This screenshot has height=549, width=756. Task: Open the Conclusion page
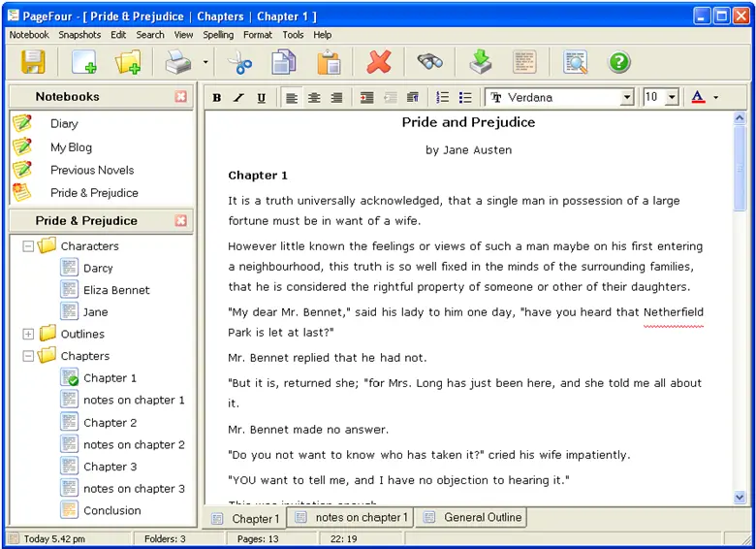(x=111, y=510)
